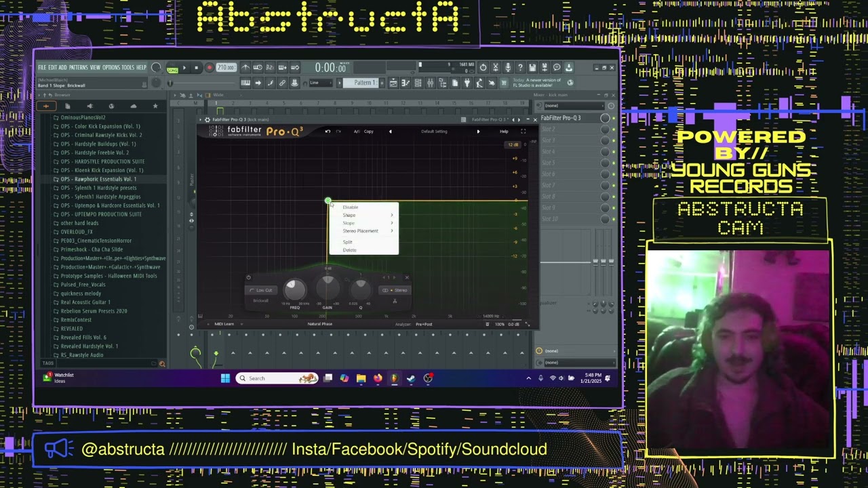Click the Q knob

point(360,289)
